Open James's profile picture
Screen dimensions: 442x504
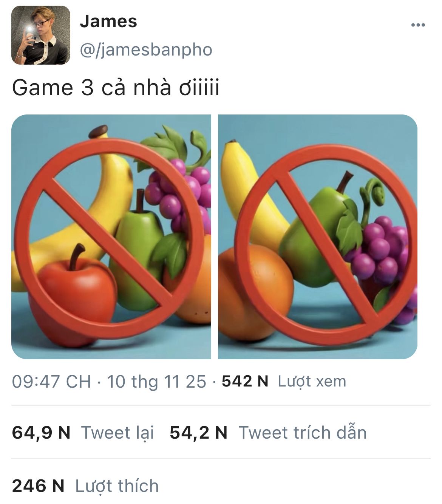pyautogui.click(x=41, y=35)
